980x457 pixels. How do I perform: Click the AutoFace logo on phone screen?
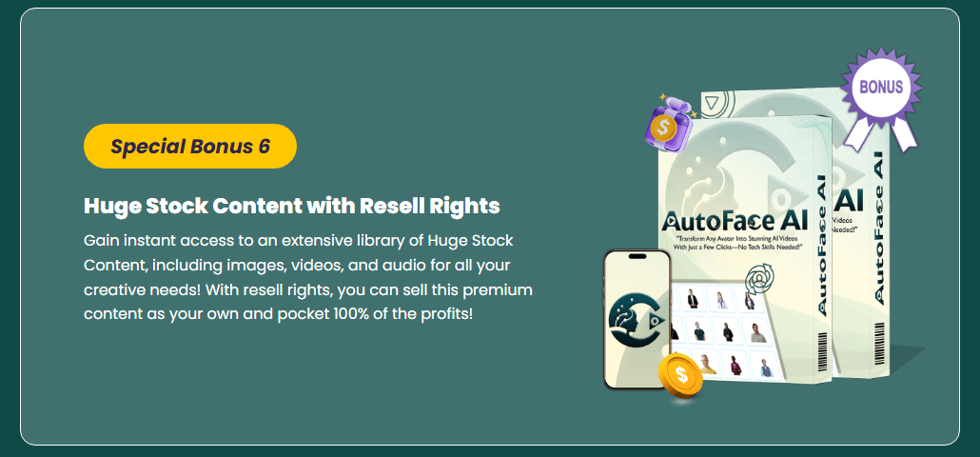pos(637,321)
